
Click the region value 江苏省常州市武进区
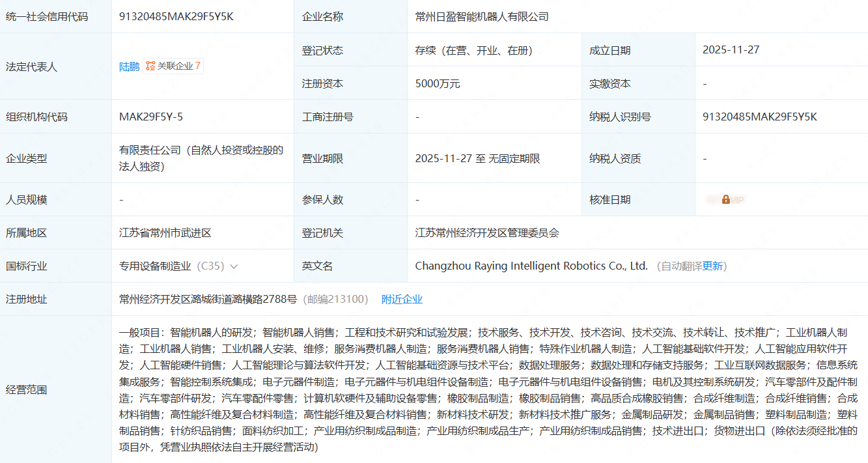coord(165,233)
